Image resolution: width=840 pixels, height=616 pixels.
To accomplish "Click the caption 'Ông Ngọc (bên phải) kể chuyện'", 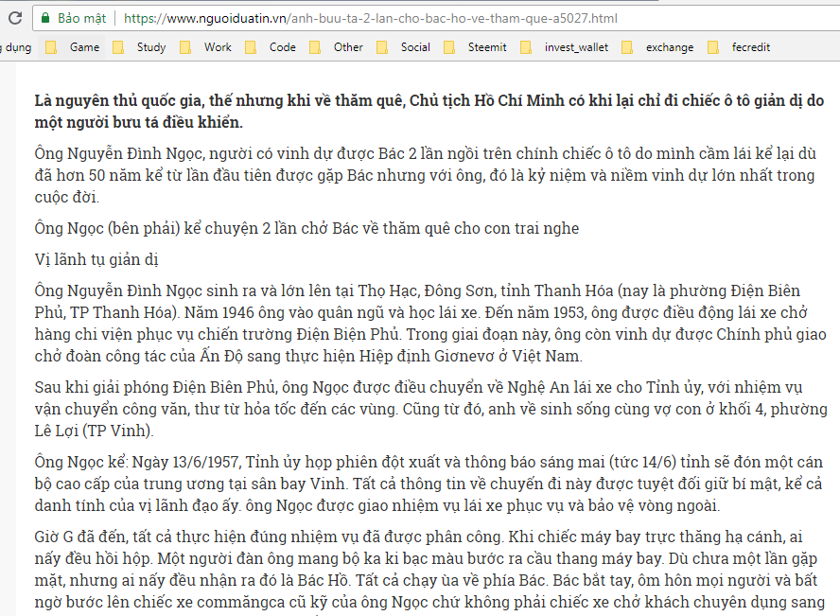I will [306, 228].
